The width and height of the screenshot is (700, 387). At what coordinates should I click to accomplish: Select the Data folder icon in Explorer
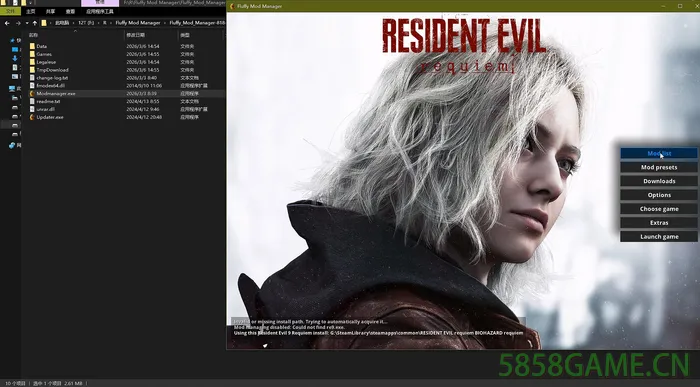pos(32,46)
